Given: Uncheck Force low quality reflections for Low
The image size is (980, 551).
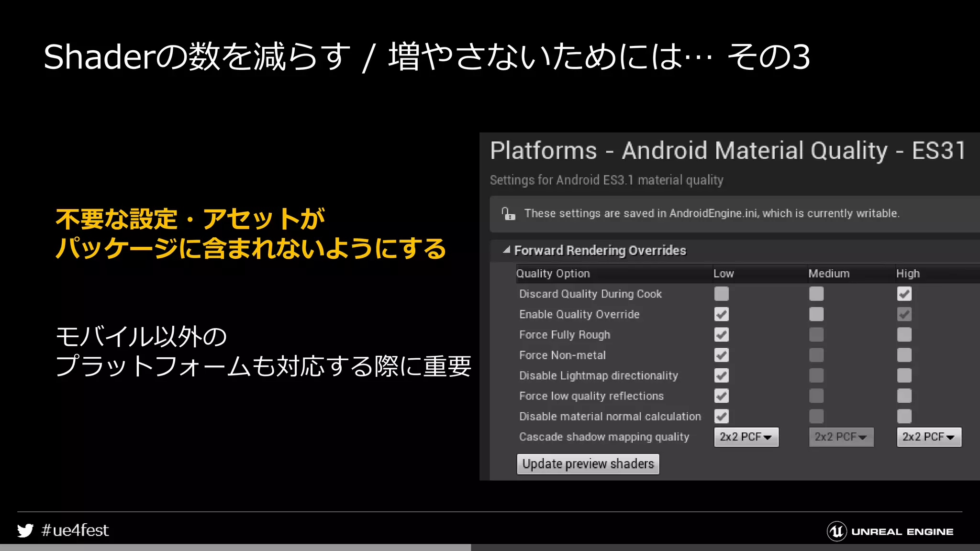Looking at the screenshot, I should click(x=721, y=396).
